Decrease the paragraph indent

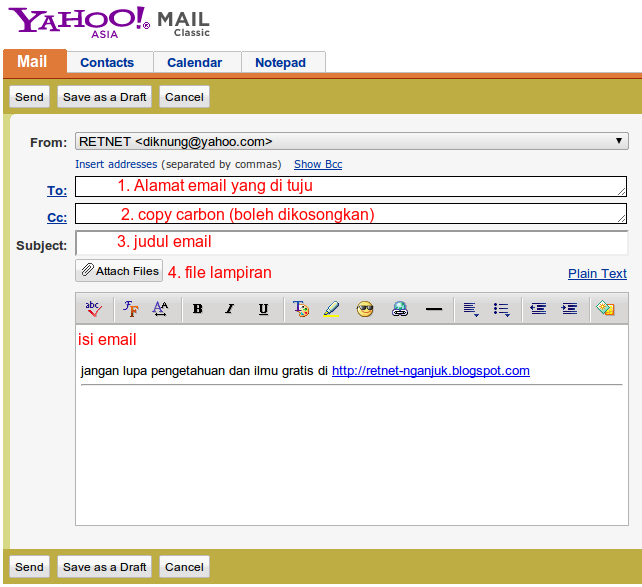[x=538, y=308]
